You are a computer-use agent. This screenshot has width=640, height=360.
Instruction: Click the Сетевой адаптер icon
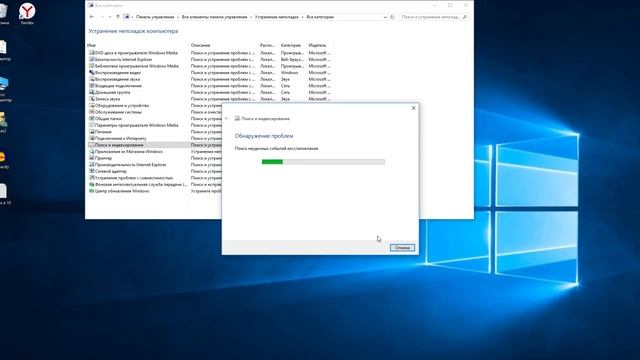click(x=91, y=171)
